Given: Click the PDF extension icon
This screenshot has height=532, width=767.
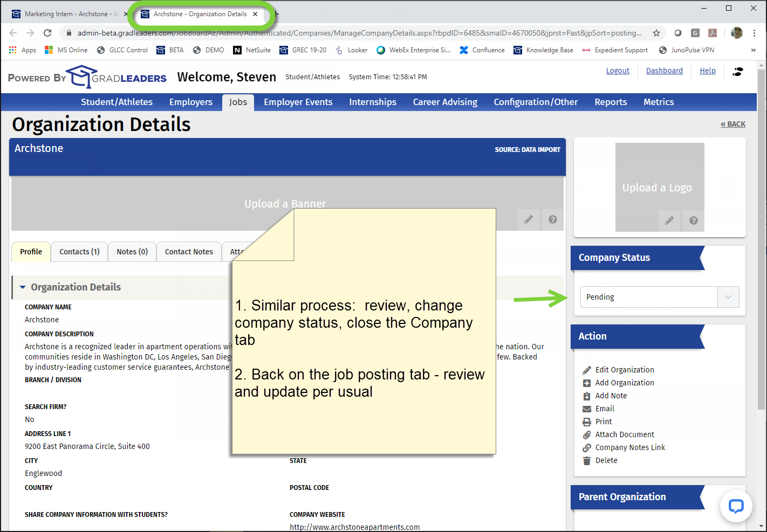Looking at the screenshot, I should [x=713, y=33].
